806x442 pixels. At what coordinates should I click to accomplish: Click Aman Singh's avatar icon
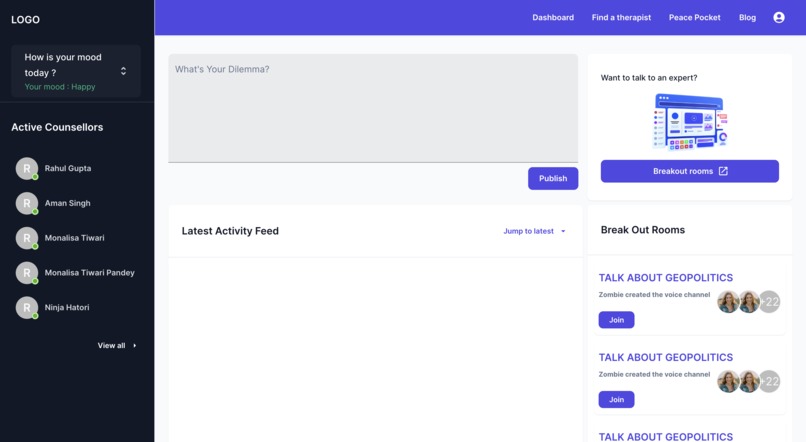click(x=27, y=204)
